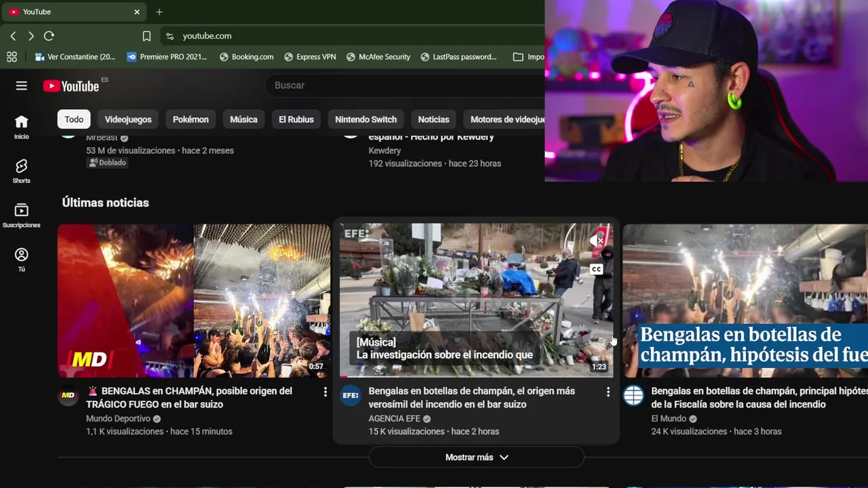Open Express VPN bookmark
Screen dimensions: 868x488
(x=310, y=57)
